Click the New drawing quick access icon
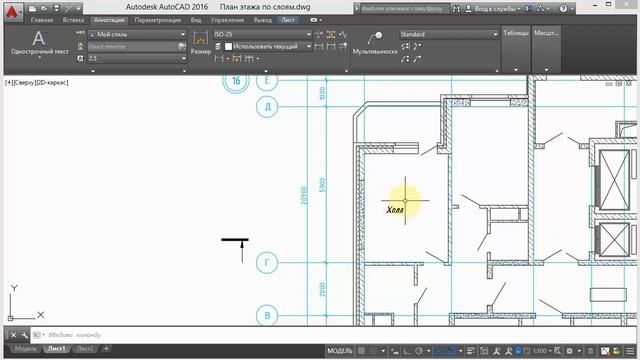Viewport: 640px width, 360px height. pos(32,8)
